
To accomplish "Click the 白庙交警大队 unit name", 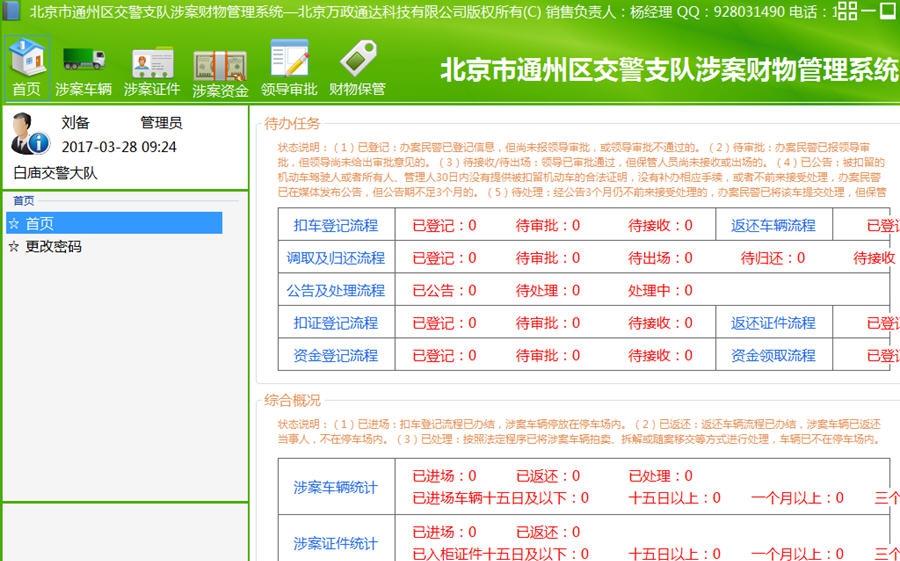I will click(x=56, y=173).
